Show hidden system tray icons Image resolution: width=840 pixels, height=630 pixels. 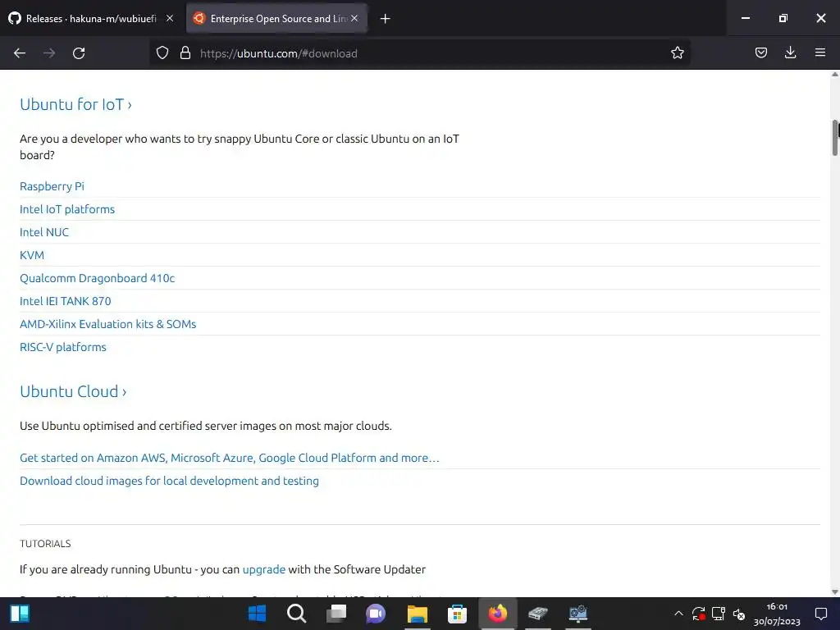click(x=678, y=614)
